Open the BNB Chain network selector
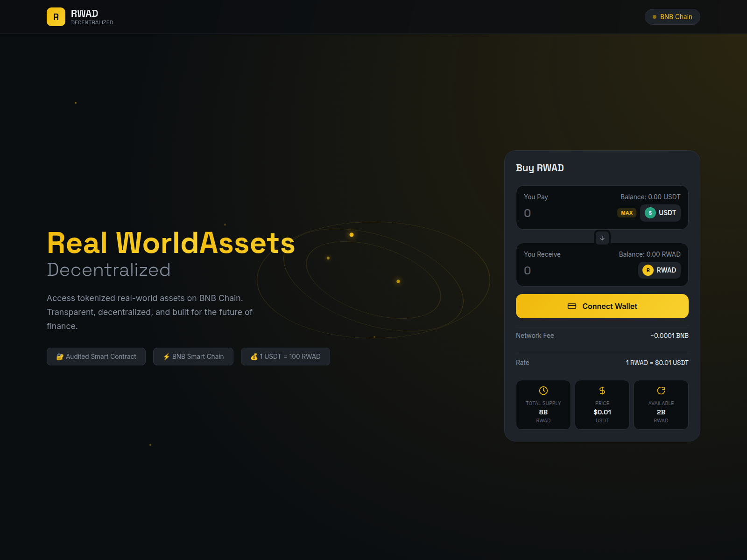 pos(672,17)
